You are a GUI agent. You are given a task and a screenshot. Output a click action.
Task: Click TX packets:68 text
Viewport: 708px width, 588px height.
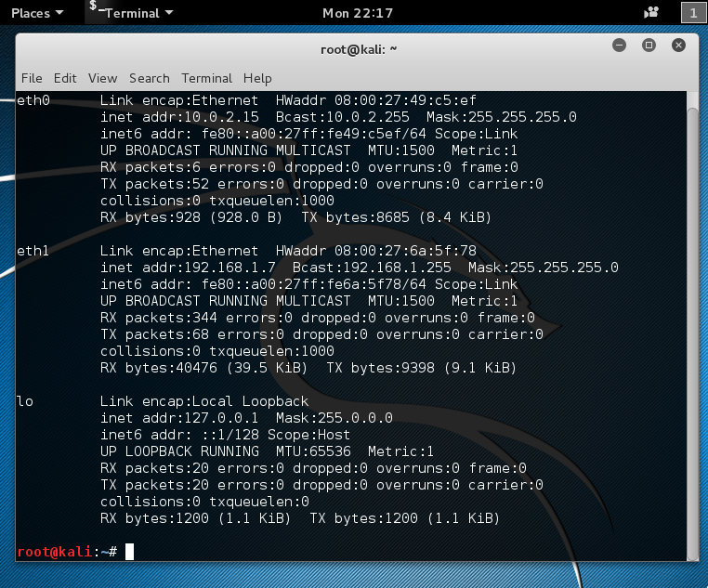(154, 333)
